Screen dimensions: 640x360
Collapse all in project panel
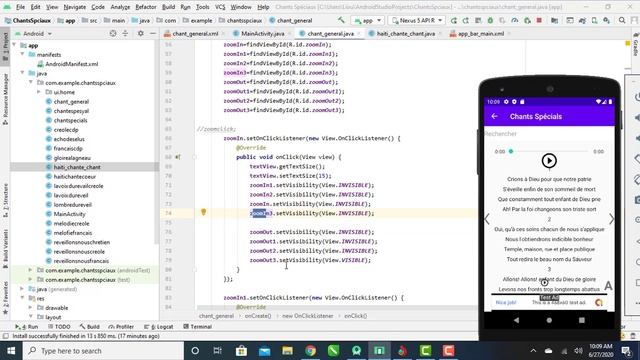(x=125, y=33)
